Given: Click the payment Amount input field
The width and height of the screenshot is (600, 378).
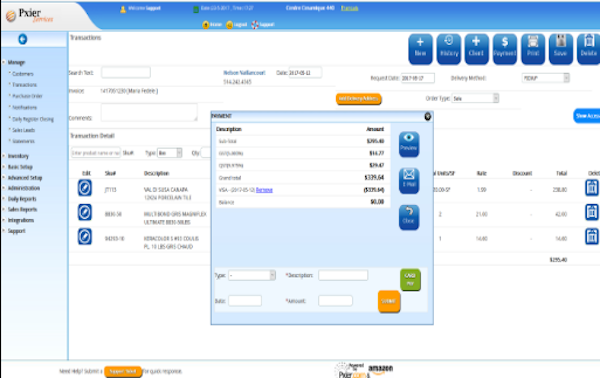Looking at the screenshot, I should [335, 301].
